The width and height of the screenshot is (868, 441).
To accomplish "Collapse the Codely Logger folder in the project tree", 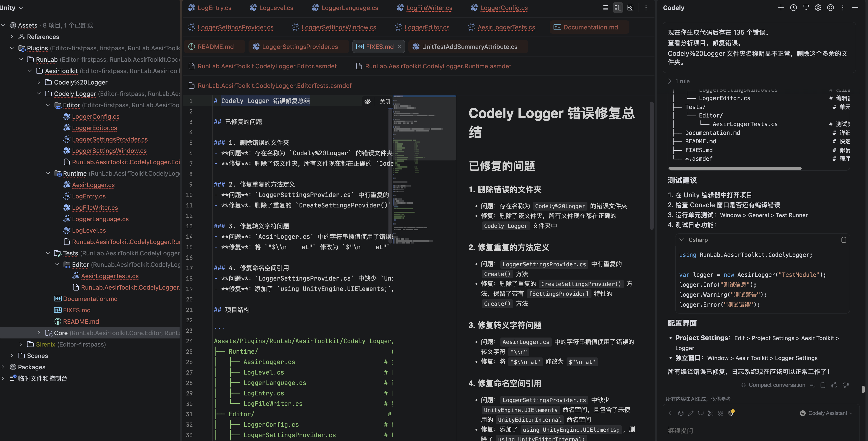I will [x=39, y=93].
